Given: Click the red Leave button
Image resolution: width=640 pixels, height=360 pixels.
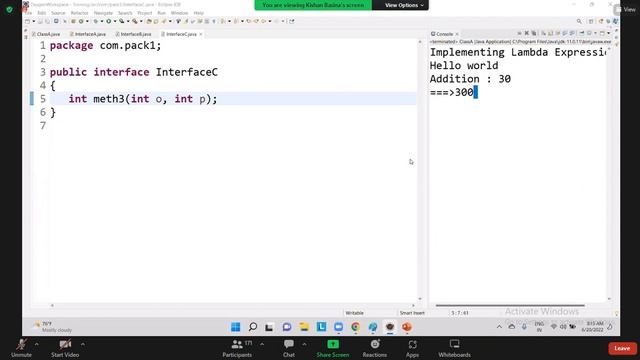Looking at the screenshot, I should (622, 348).
